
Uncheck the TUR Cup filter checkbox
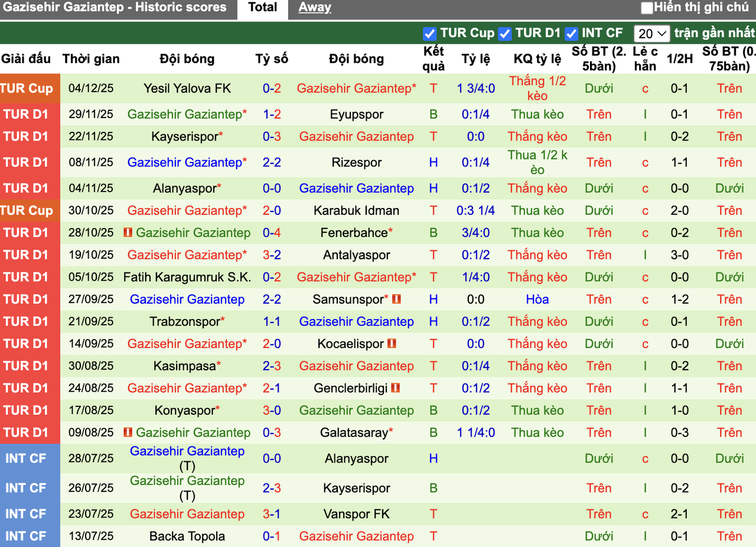430,34
